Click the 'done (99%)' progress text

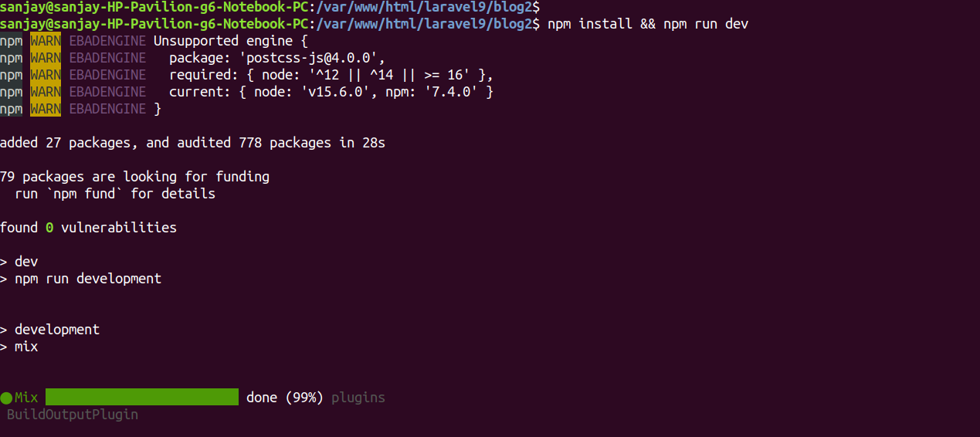285,398
